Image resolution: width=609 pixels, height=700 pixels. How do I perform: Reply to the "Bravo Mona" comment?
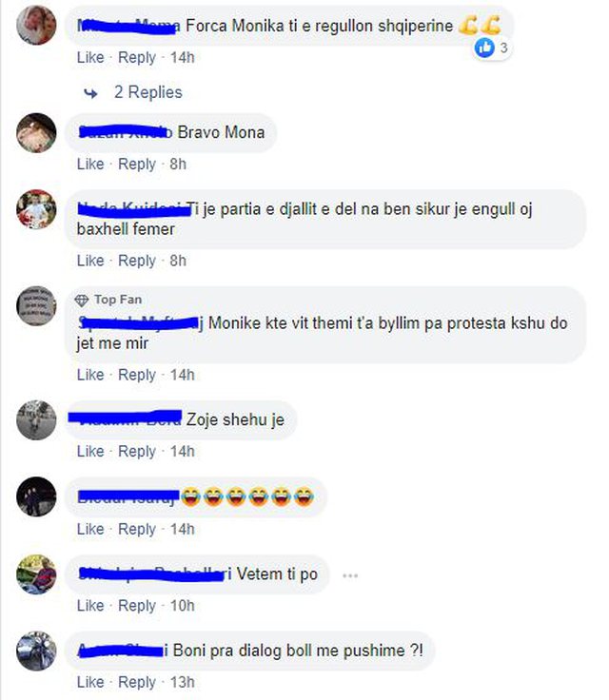(x=137, y=165)
